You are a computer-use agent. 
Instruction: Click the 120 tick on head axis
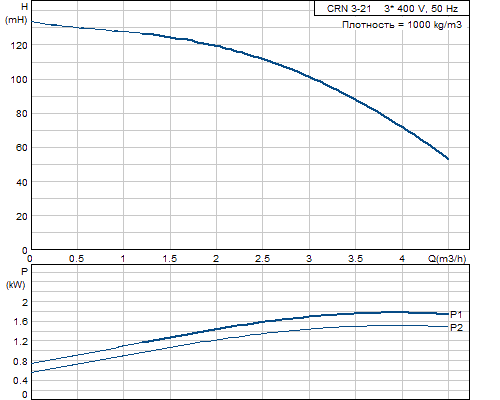pos(19,46)
